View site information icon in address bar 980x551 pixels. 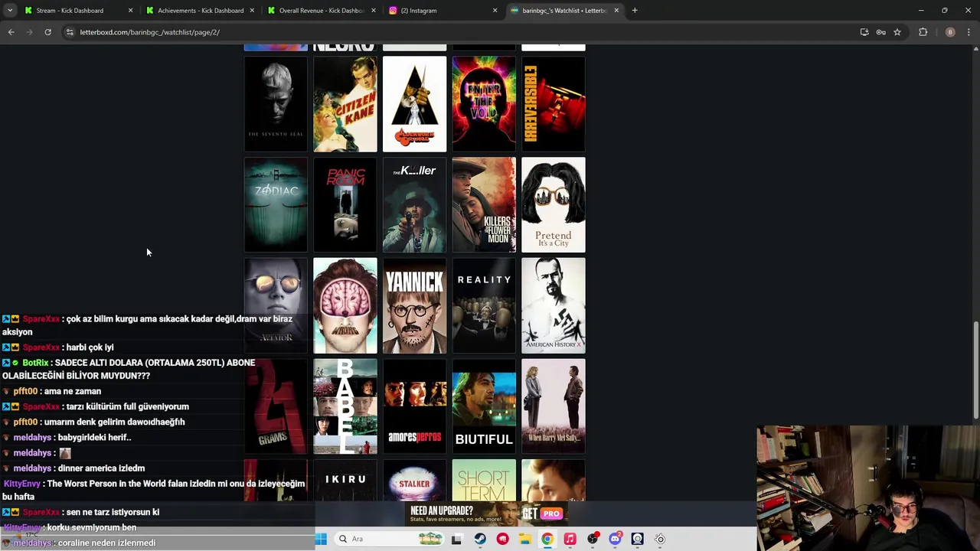[x=70, y=32]
